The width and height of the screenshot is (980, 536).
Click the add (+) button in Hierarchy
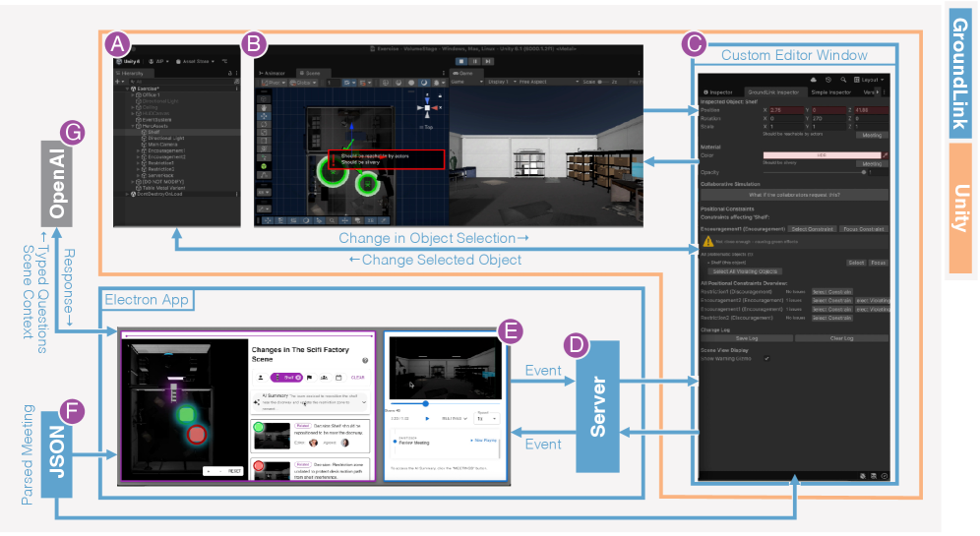[119, 82]
